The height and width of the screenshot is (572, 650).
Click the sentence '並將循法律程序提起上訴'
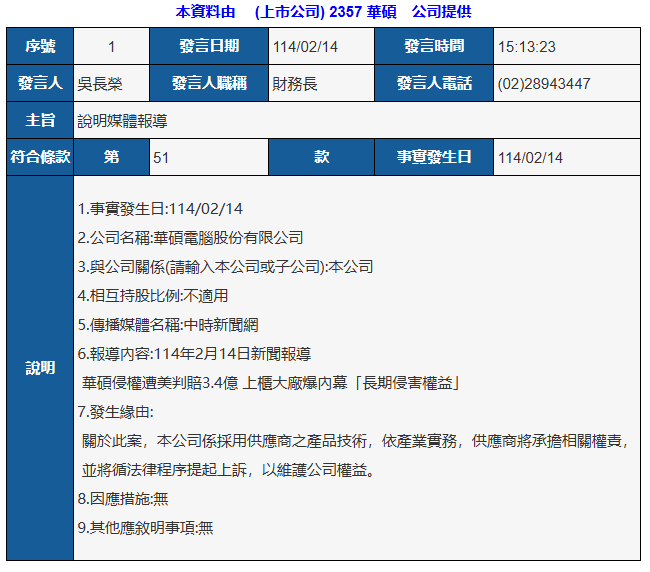point(228,470)
